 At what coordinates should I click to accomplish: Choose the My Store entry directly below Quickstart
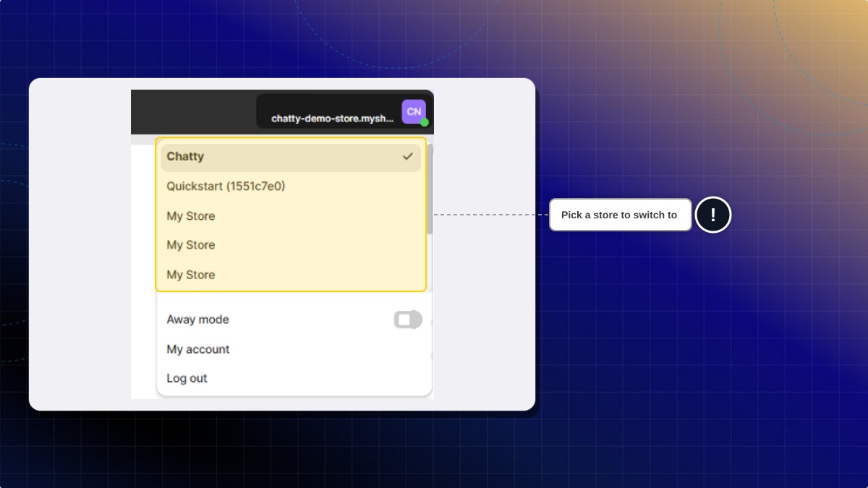(x=291, y=216)
